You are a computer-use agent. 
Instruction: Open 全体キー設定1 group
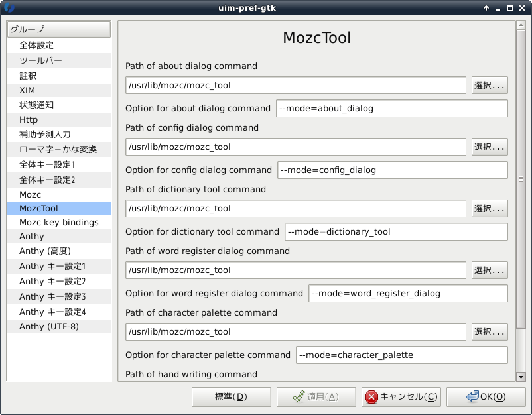click(x=58, y=164)
